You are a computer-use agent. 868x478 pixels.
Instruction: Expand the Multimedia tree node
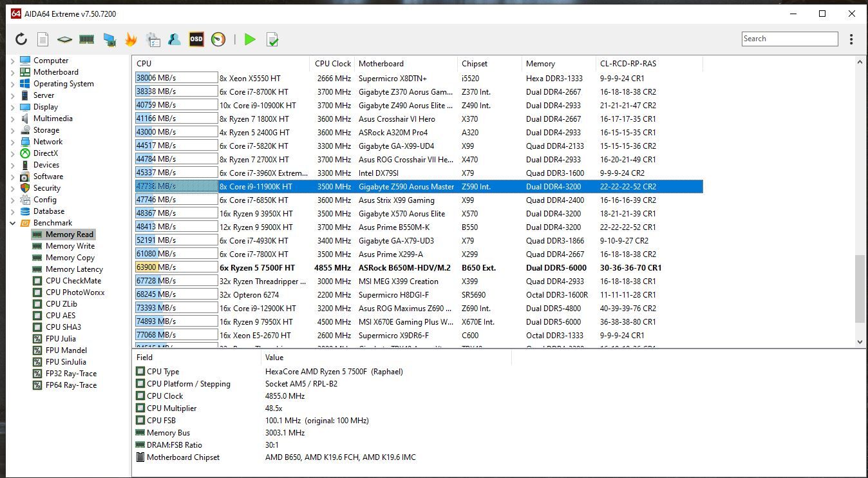(x=13, y=119)
